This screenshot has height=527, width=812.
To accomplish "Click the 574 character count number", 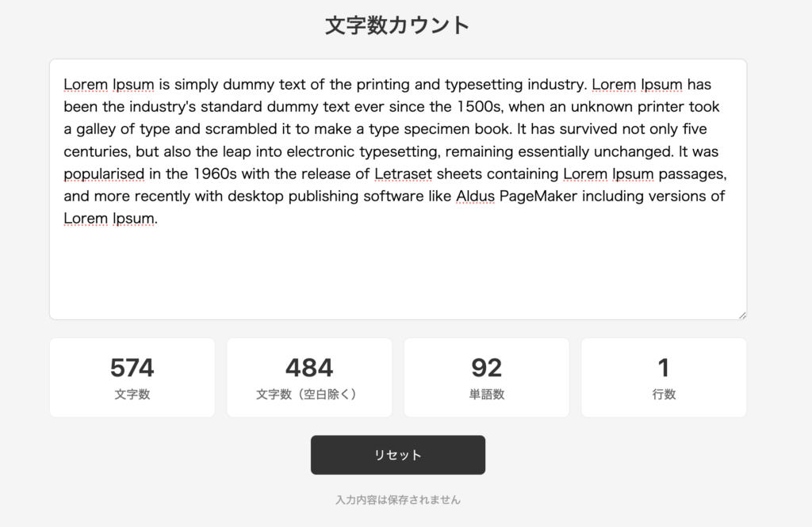I will [132, 368].
